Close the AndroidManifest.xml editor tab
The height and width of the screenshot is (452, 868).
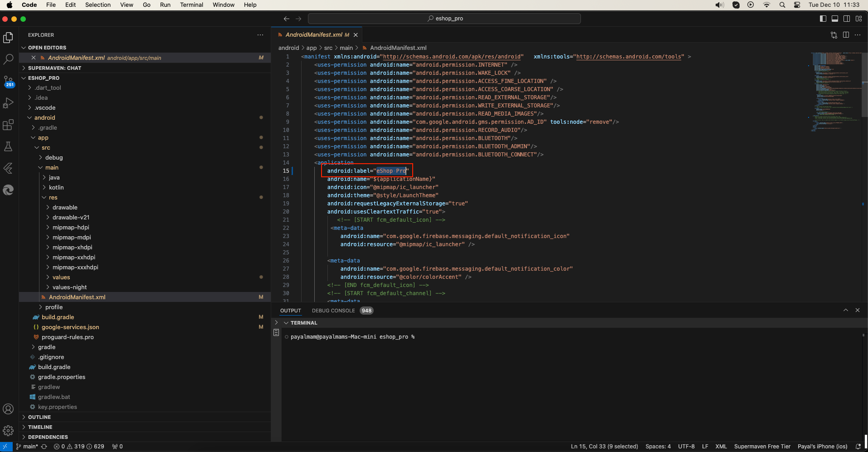pyautogui.click(x=356, y=35)
